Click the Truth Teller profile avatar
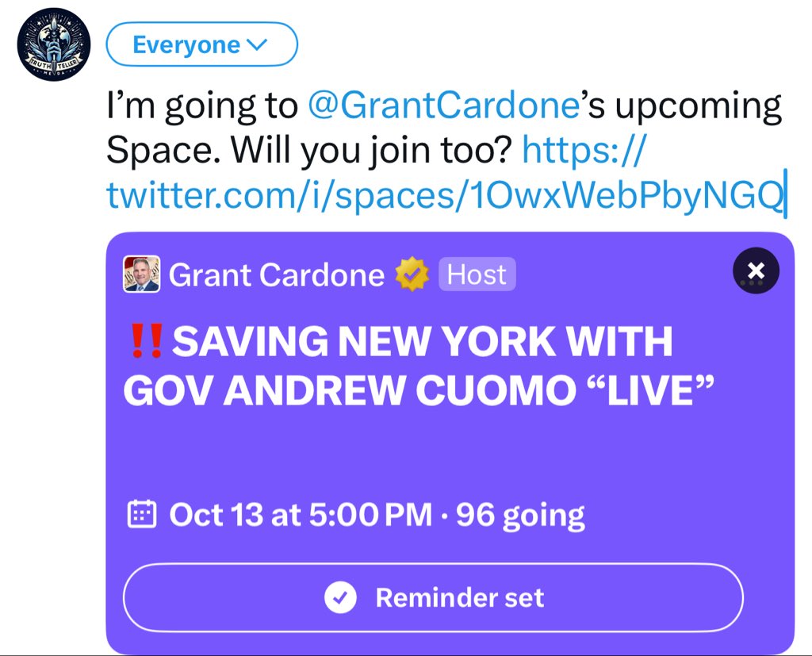 pyautogui.click(x=54, y=46)
